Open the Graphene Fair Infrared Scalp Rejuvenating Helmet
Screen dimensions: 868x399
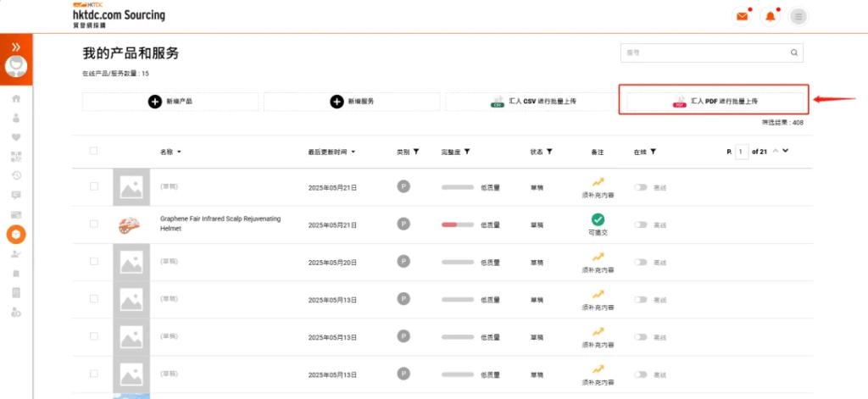click(x=220, y=224)
